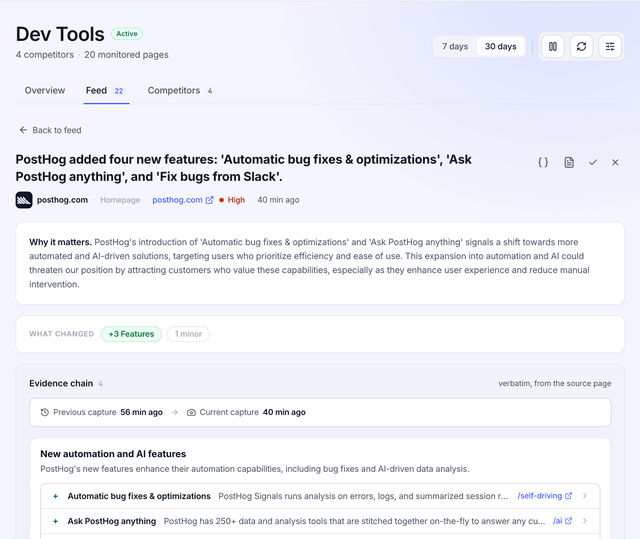Switch to the Overview tab
The height and width of the screenshot is (539, 640).
44,91
